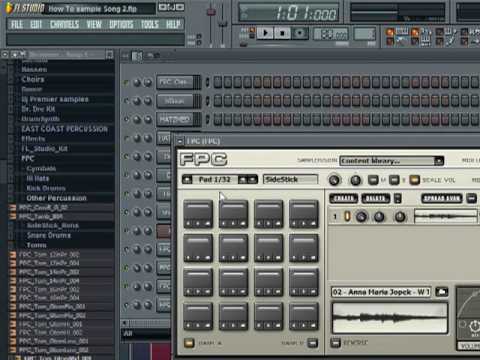The height and width of the screenshot is (360, 480).
Task: Expand the SideStick subfolder
Action: 52,226
